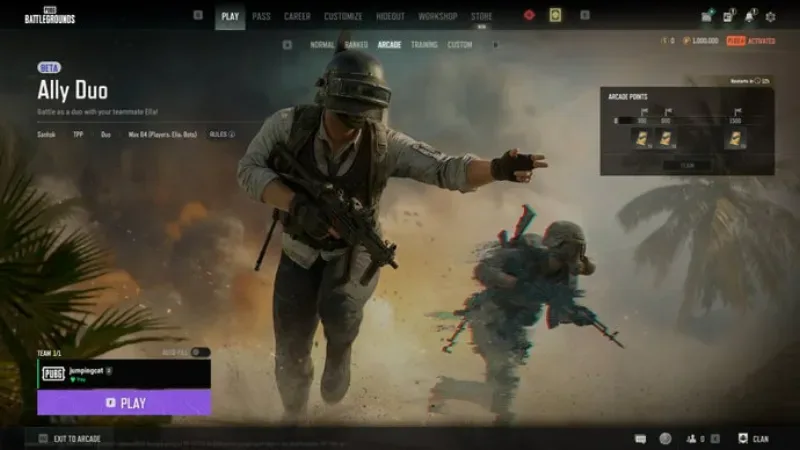This screenshot has width=800, height=450.
Task: Click the restarts-in timer icon
Action: 757,81
